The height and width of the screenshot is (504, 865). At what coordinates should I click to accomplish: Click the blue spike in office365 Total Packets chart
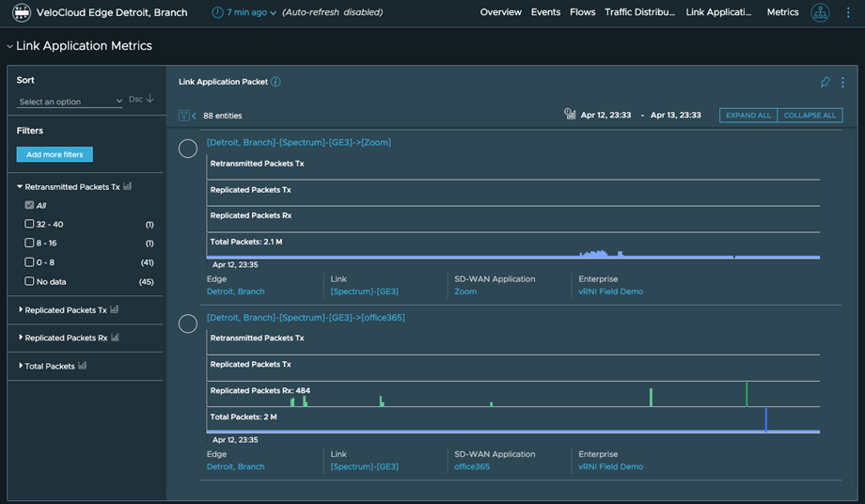(765, 419)
